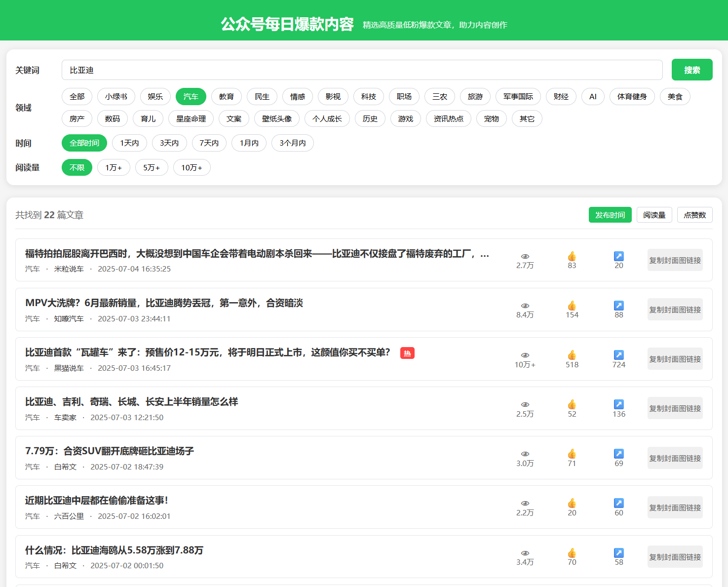Click timestamp 2025-07-04 16:35:25
Screen dimensions: 728x587
pos(134,269)
